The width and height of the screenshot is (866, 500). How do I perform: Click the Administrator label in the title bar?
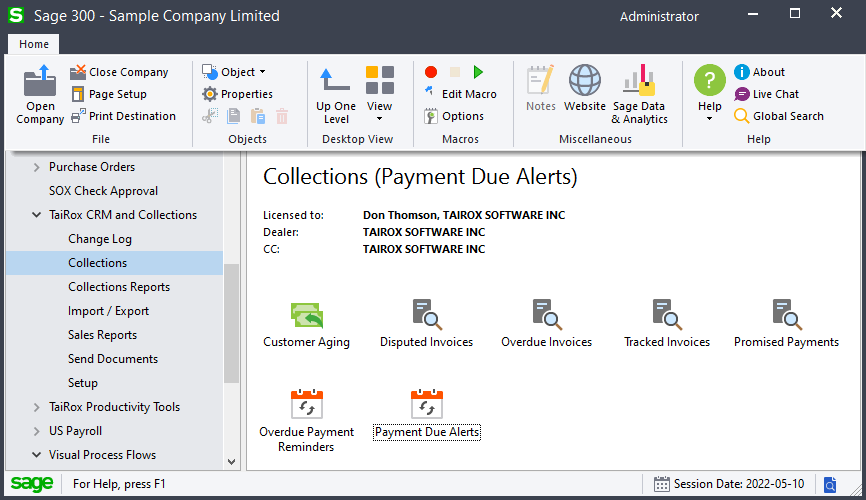659,17
